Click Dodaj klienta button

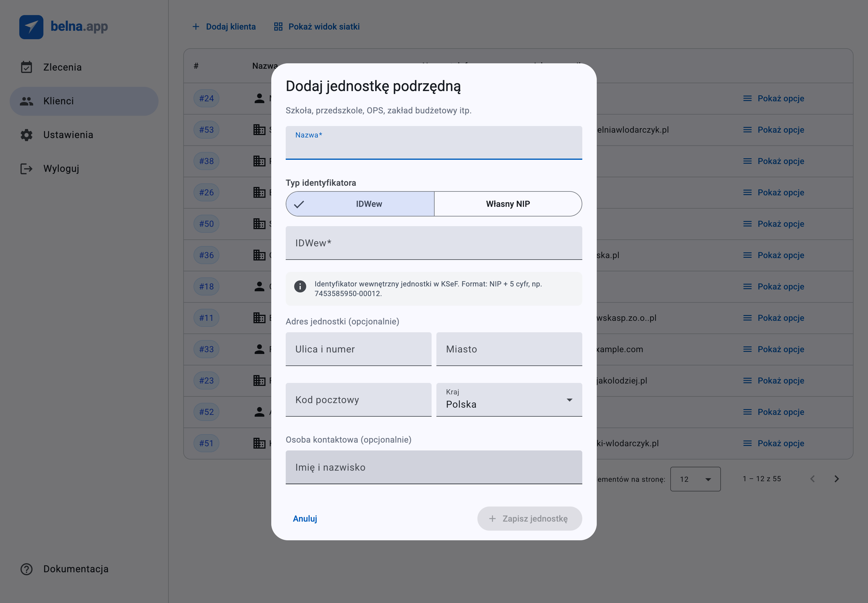pyautogui.click(x=224, y=27)
